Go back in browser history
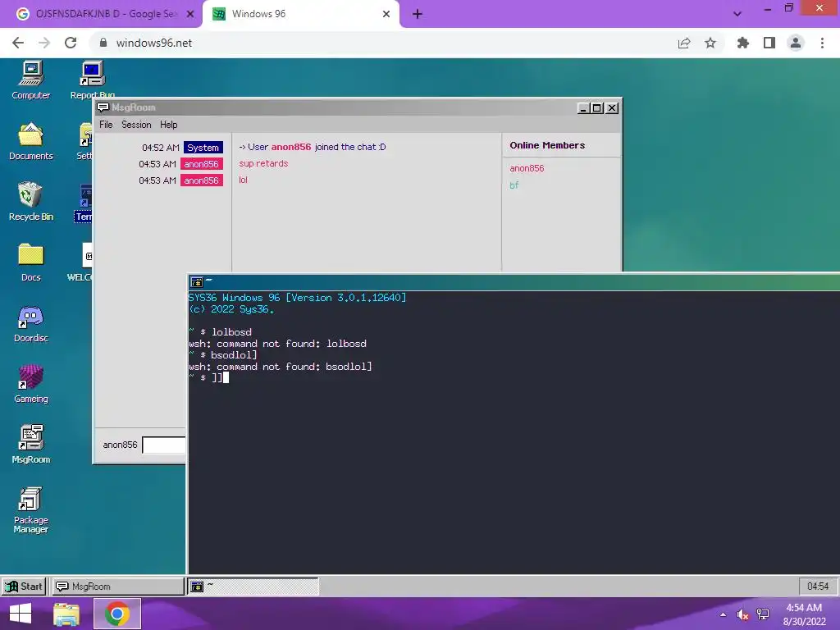Viewport: 840px width, 630px height. click(x=18, y=43)
